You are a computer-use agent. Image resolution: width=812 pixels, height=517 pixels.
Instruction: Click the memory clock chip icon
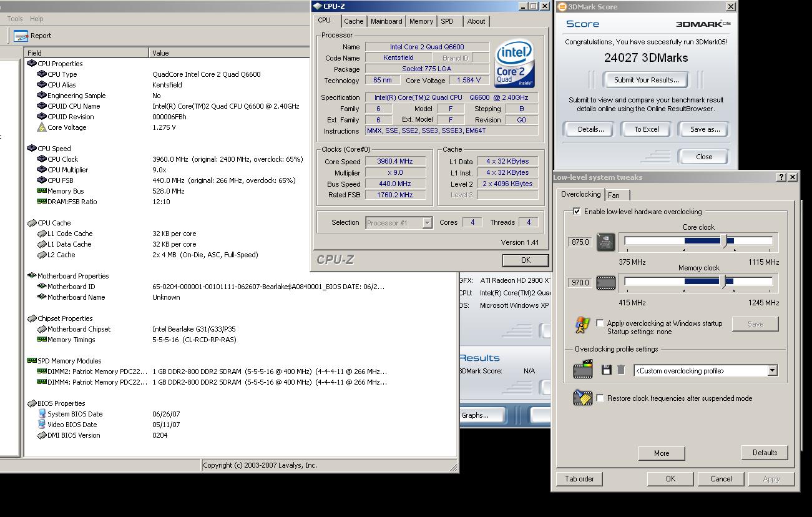click(x=606, y=283)
